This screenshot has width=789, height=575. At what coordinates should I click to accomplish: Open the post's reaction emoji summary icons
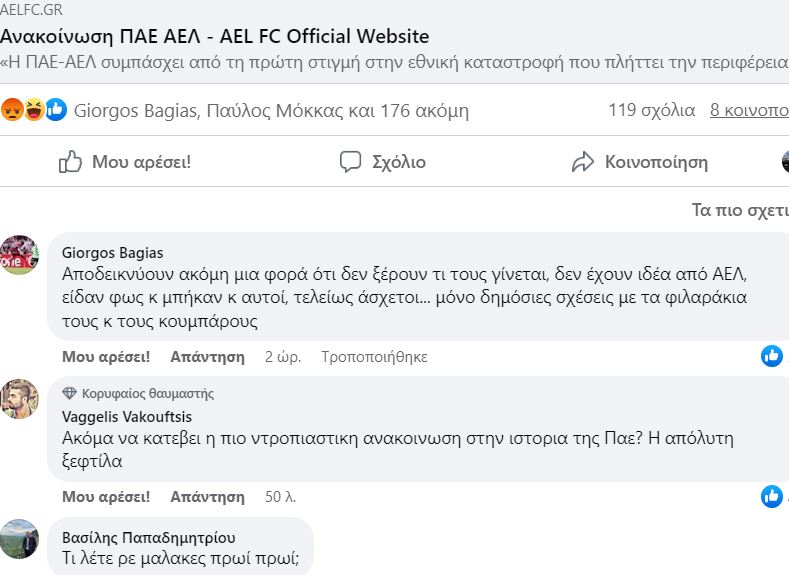coord(34,110)
